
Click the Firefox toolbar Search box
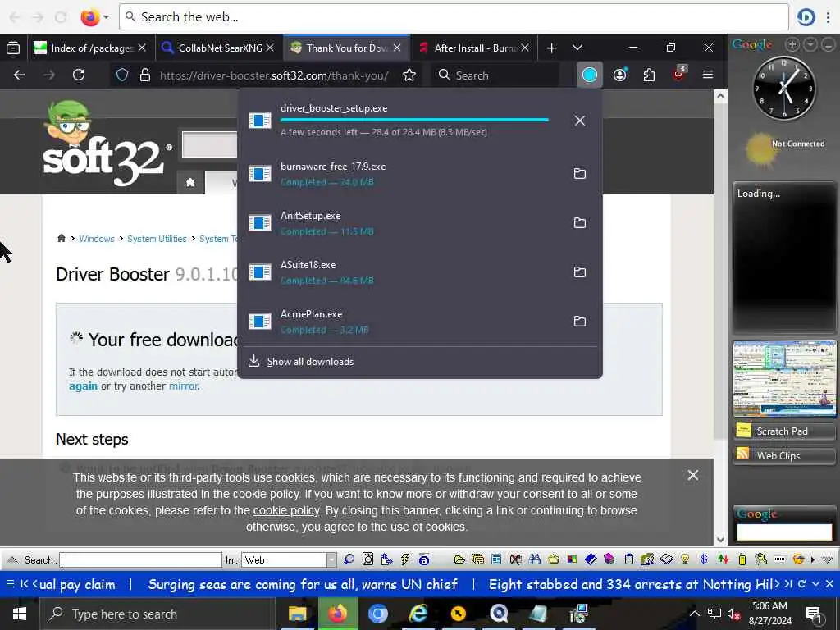495,75
